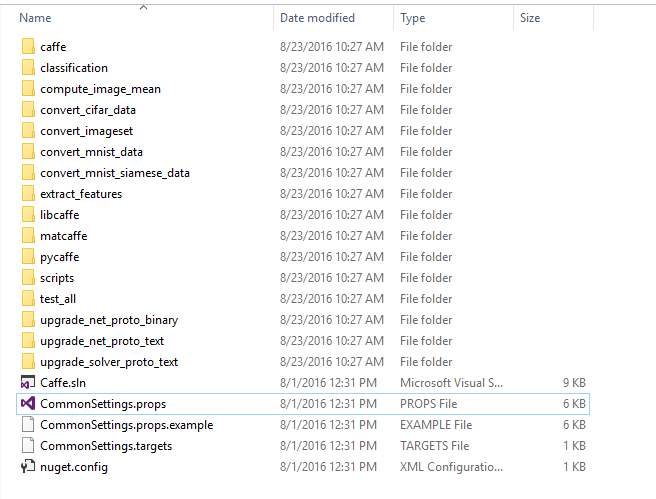Select the name 'test_all'
This screenshot has height=499, width=656.
pos(58,298)
